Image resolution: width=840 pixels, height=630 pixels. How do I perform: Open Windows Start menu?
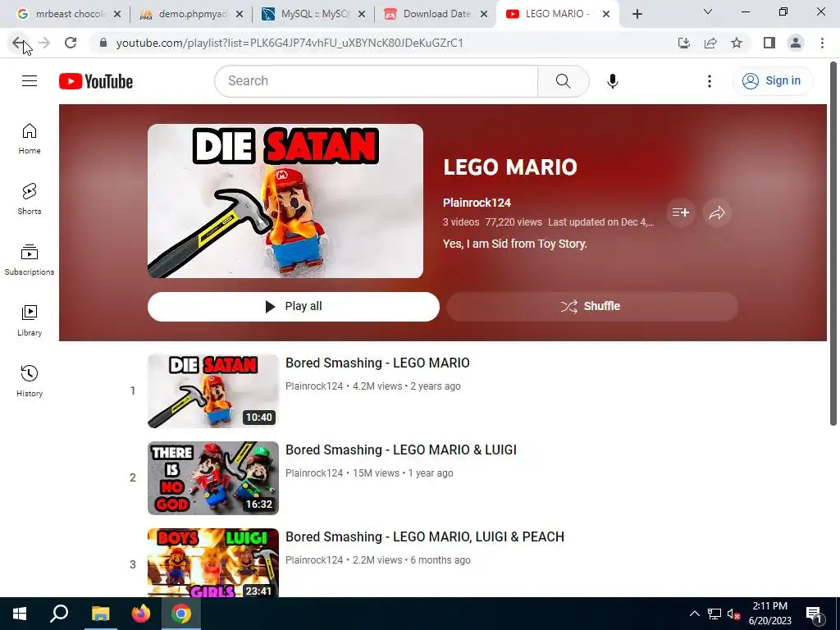click(20, 614)
